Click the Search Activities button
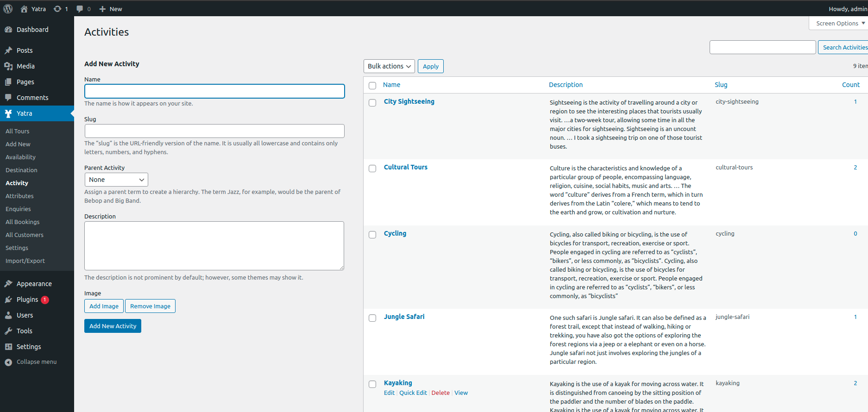The height and width of the screenshot is (412, 868). pos(844,47)
